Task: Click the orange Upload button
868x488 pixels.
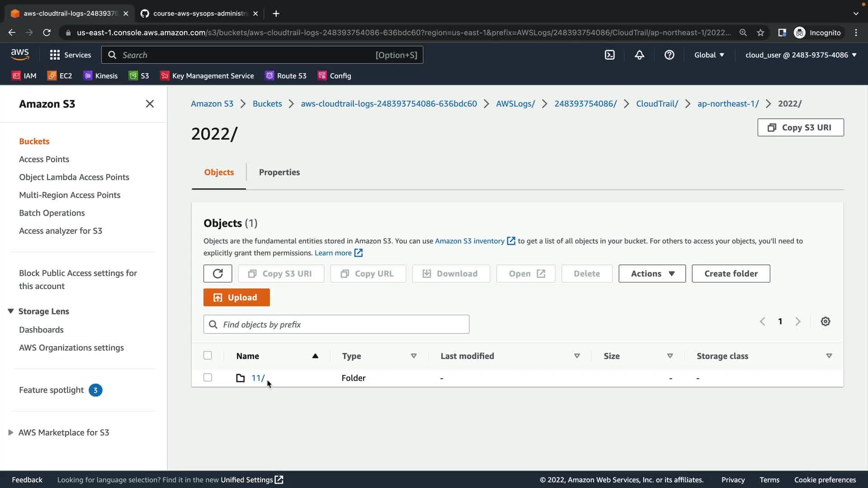Action: 236,298
